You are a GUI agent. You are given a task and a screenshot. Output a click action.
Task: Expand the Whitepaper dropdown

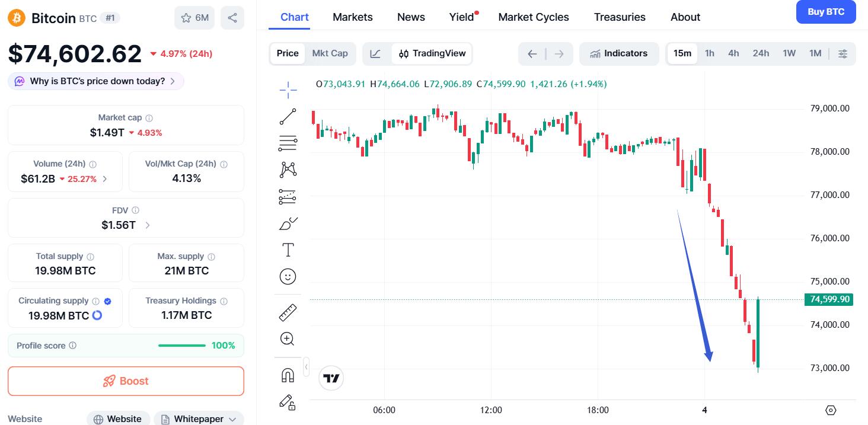tap(199, 418)
